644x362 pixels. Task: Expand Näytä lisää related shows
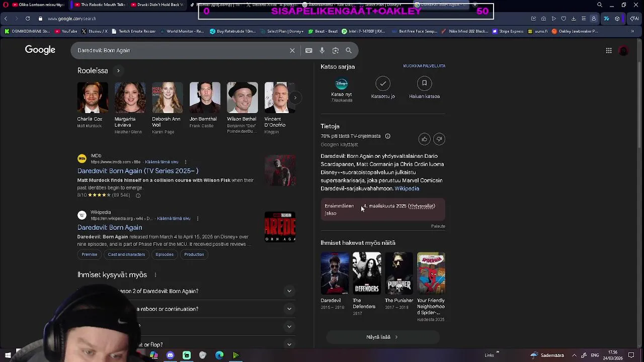pos(382,337)
